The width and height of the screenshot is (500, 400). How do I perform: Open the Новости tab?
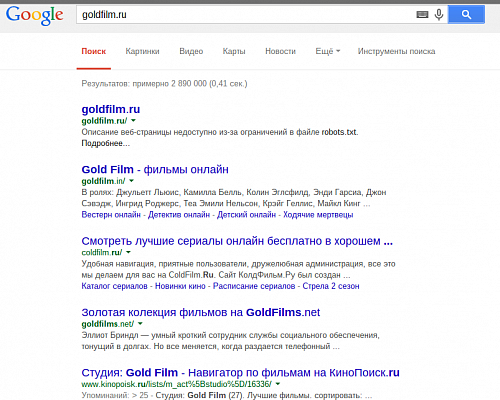280,51
